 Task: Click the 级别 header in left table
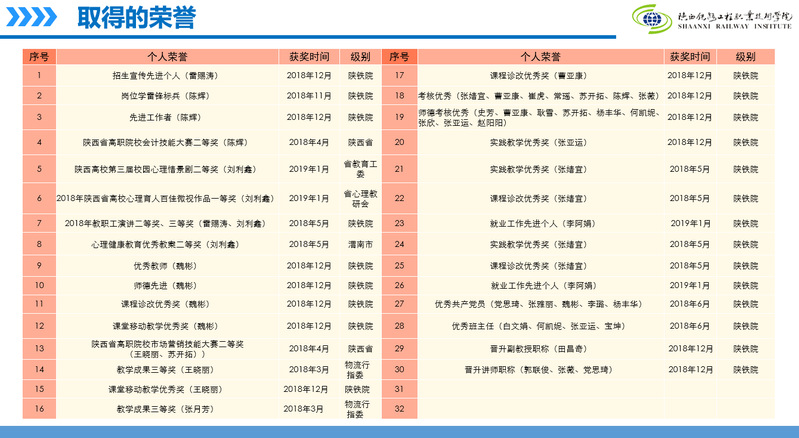click(359, 57)
